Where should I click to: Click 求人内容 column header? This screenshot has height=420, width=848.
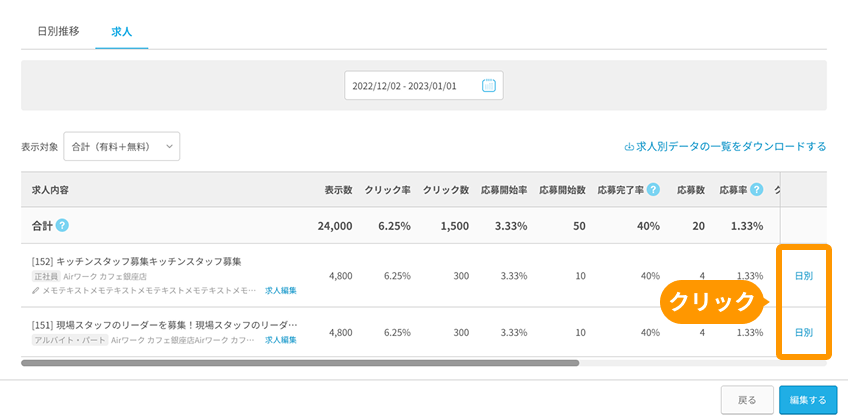(50, 190)
